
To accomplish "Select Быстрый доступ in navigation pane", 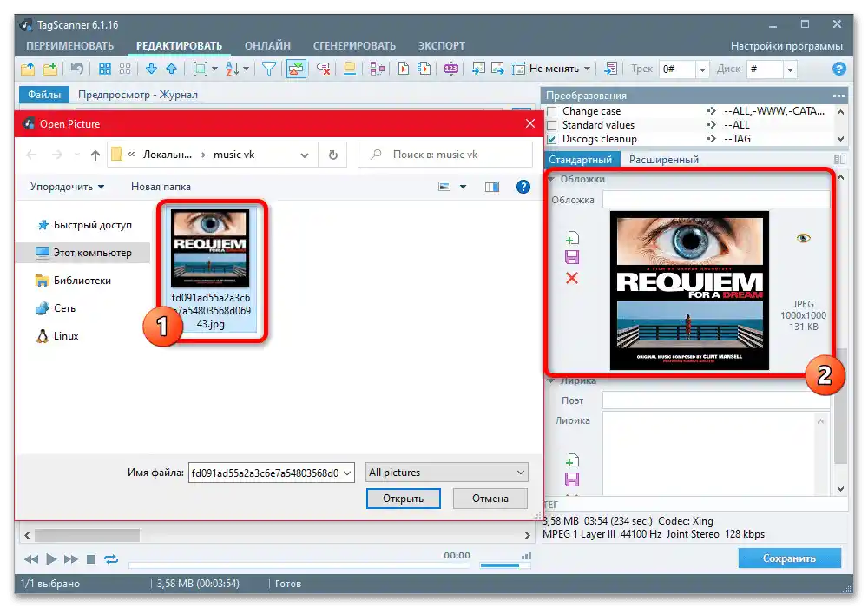I will click(x=84, y=225).
